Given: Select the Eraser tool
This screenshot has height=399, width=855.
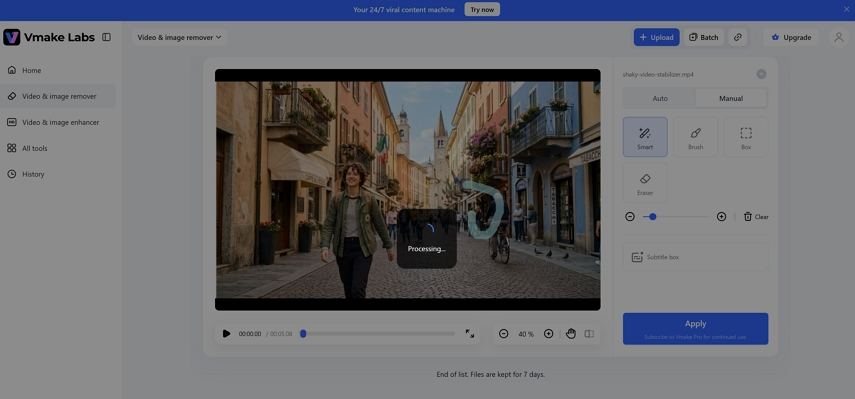Looking at the screenshot, I should (645, 183).
